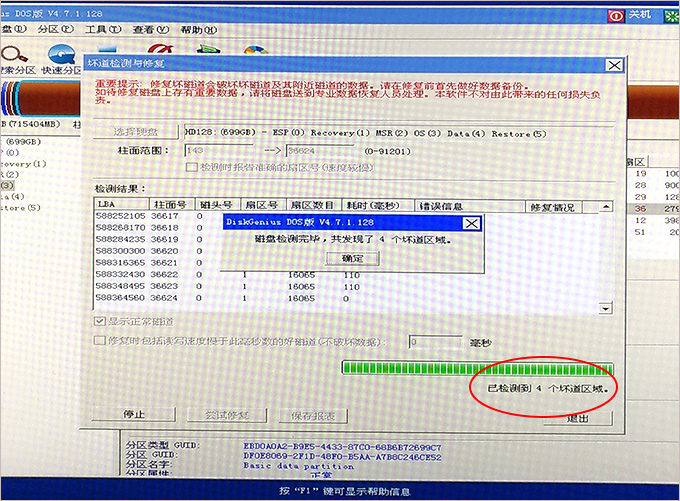The height and width of the screenshot is (501, 680).
Task: Click the bad track detection progress bar
Action: click(477, 368)
